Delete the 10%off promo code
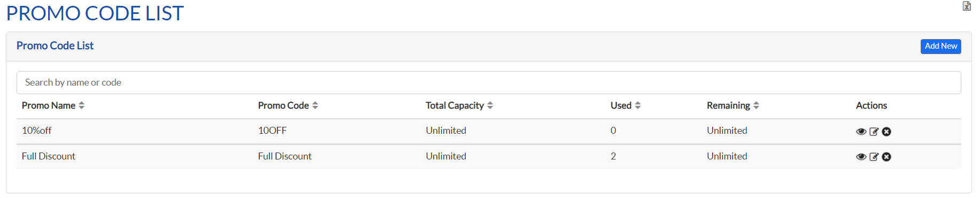980x198 pixels. coord(886,132)
